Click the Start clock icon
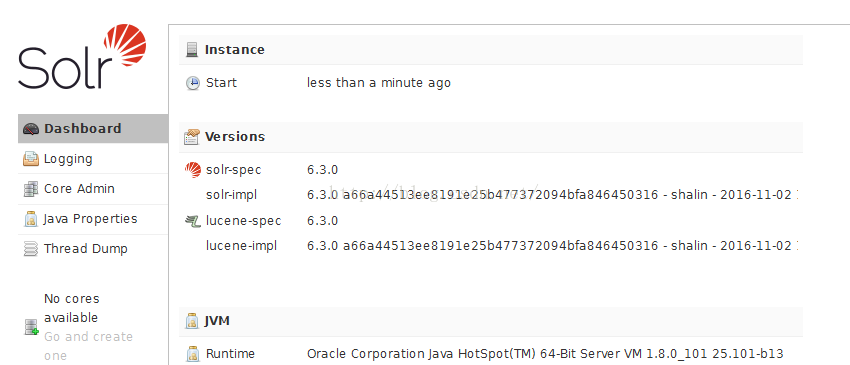The height and width of the screenshot is (365, 850). pyautogui.click(x=192, y=83)
